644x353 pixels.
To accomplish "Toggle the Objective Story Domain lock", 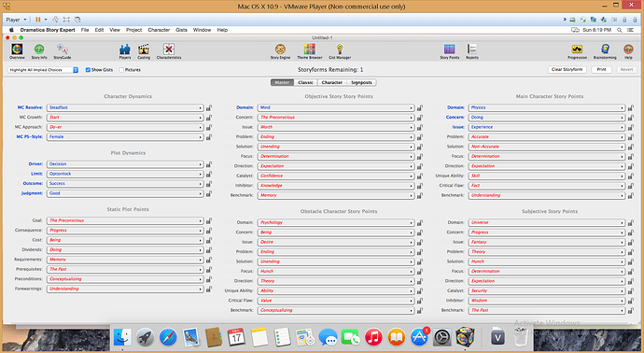I will coord(420,107).
